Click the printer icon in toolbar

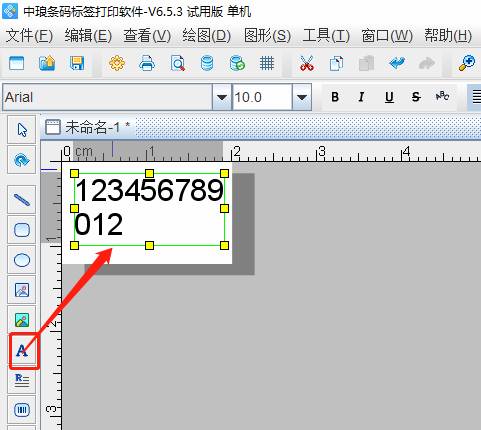coord(147,63)
